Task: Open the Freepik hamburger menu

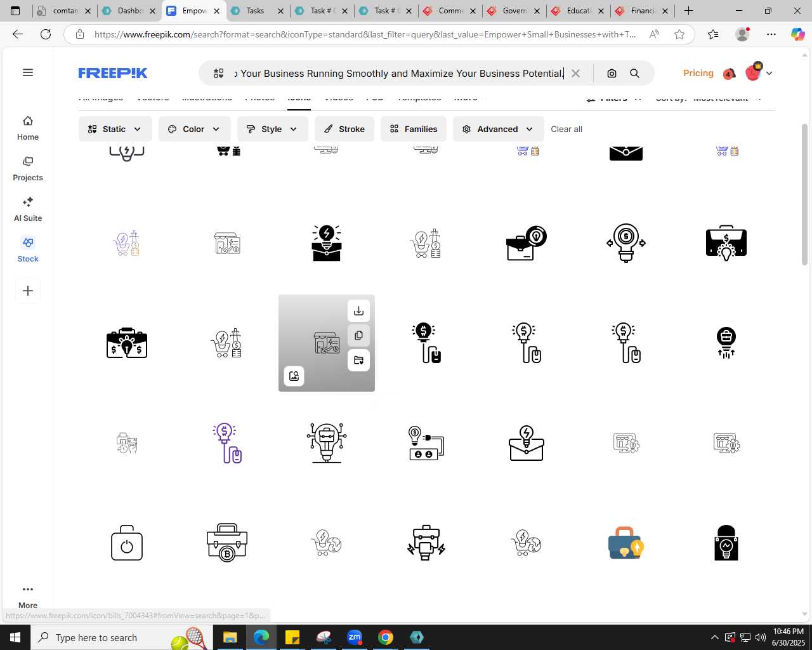Action: pyautogui.click(x=28, y=72)
